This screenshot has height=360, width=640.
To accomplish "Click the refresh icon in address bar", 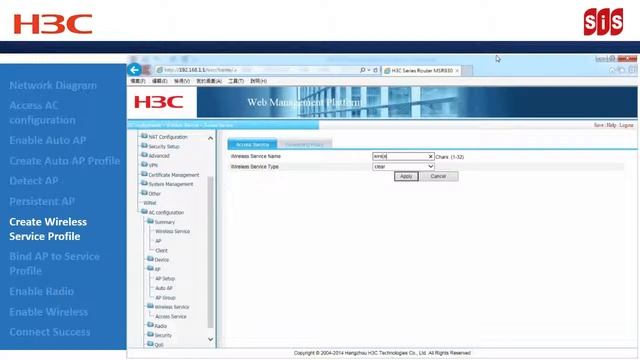I will tap(376, 70).
